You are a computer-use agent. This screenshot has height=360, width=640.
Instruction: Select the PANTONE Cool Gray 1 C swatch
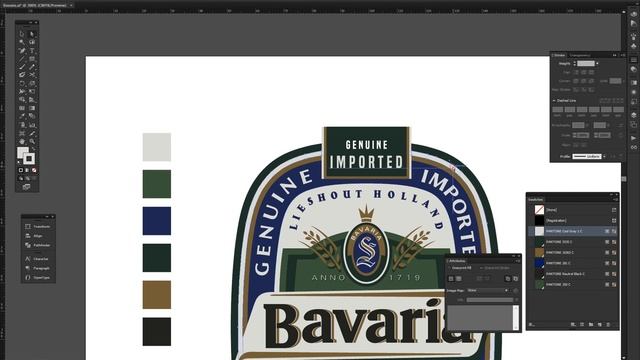(574, 231)
